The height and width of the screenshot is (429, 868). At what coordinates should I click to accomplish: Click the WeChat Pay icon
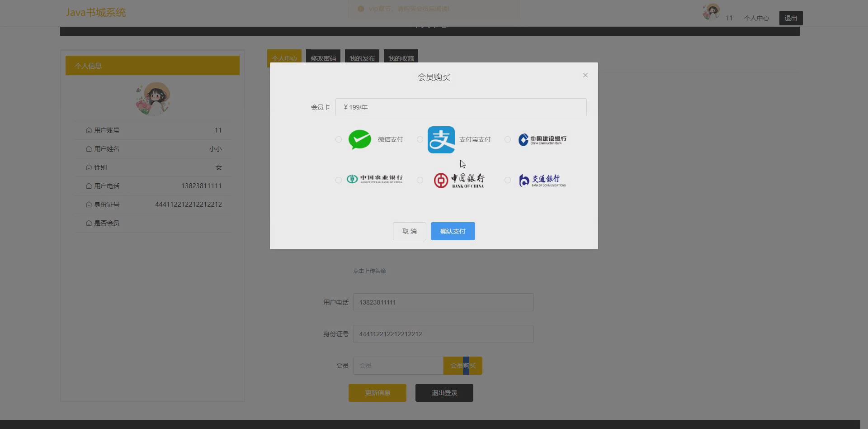coord(359,139)
